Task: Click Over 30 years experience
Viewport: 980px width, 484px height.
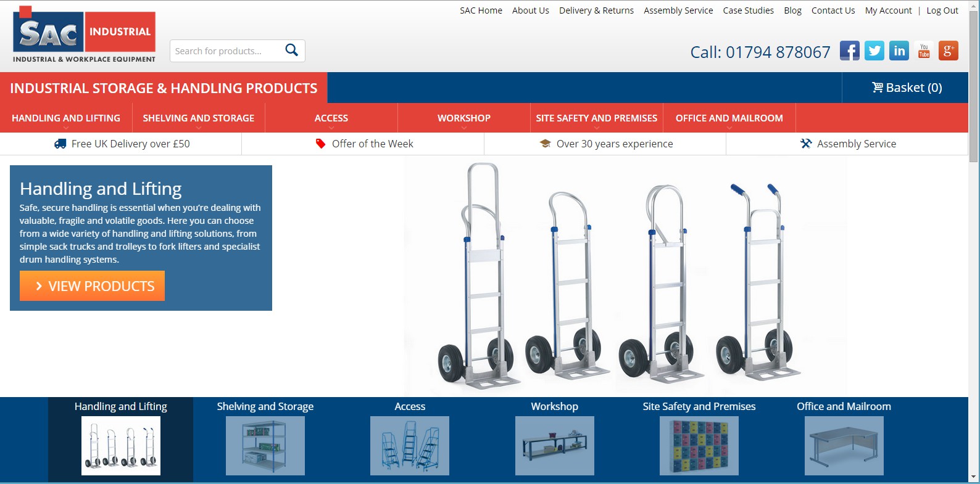Action: 606,144
